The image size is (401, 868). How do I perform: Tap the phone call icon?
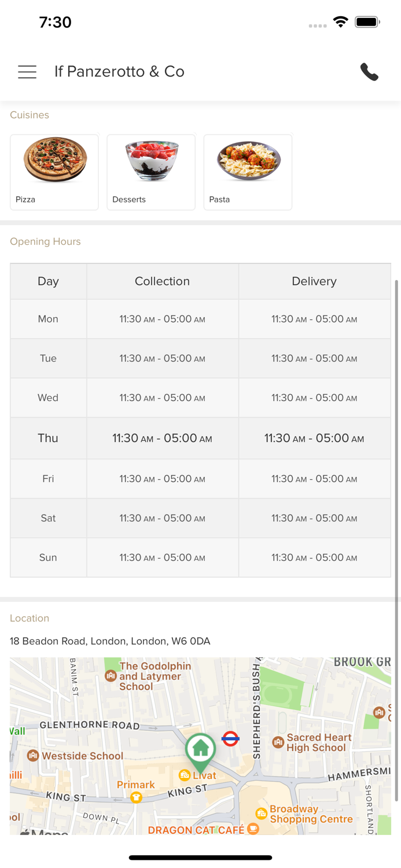pyautogui.click(x=369, y=72)
